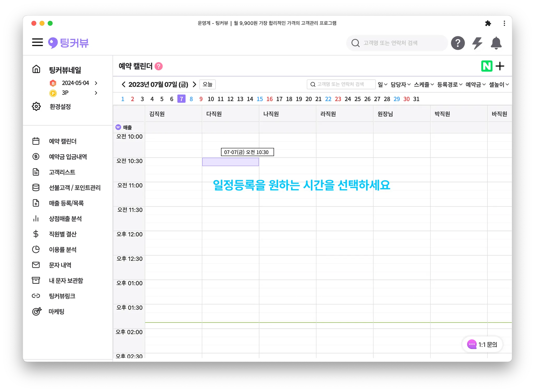The image size is (535, 392).
Task: Go to 고객리스트 in sidebar
Action: point(62,172)
